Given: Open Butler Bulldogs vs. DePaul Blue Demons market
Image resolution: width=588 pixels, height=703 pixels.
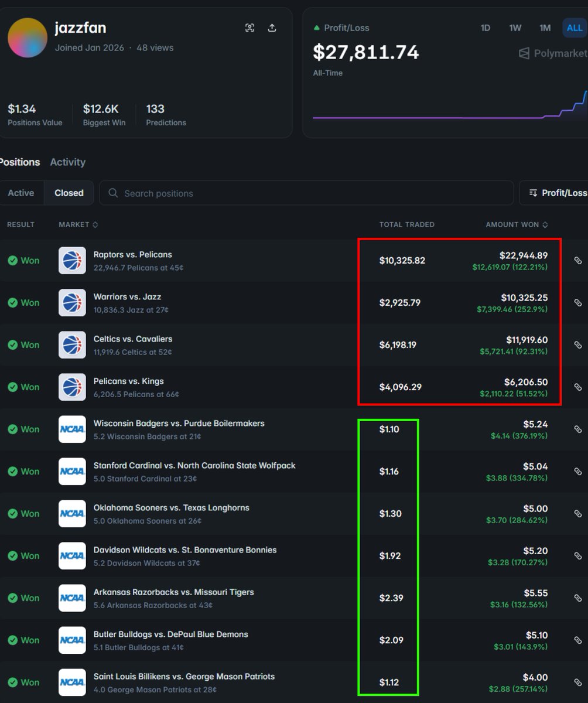Looking at the screenshot, I should [171, 634].
